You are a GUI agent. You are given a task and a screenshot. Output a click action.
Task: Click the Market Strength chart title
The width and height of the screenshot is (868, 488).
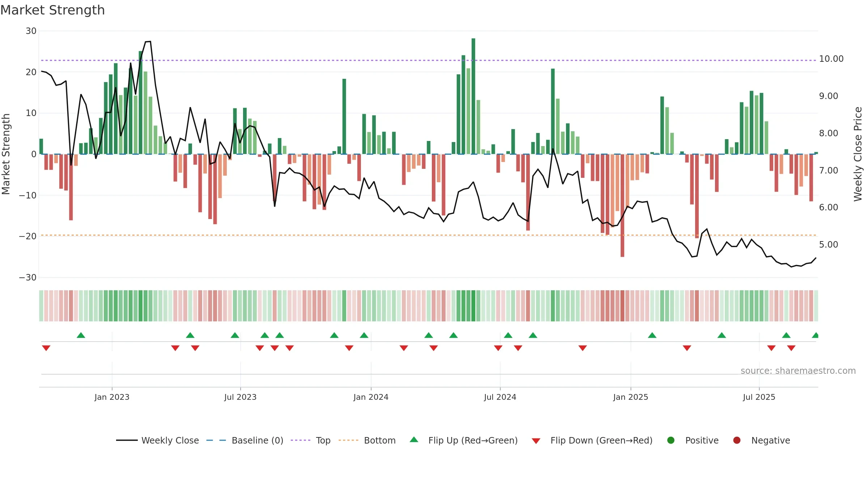coord(52,10)
